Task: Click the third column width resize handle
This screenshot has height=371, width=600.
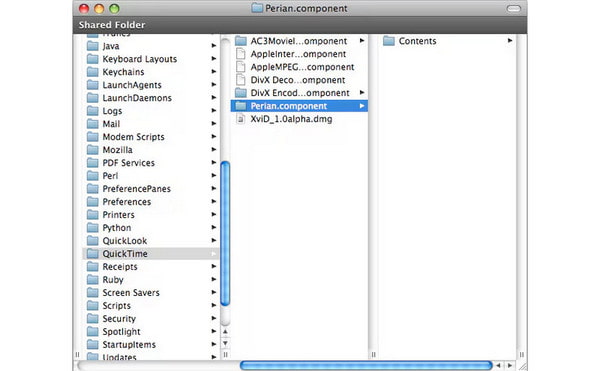Action: [522, 355]
